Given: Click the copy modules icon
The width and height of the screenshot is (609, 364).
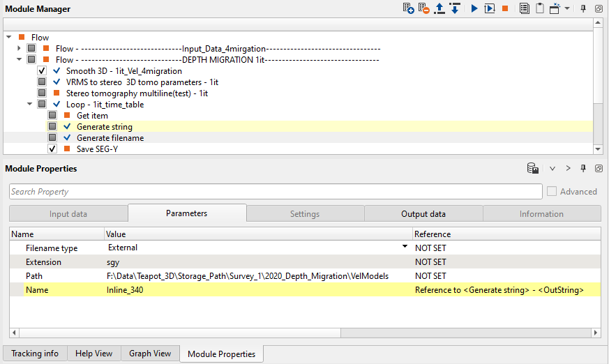Looking at the screenshot, I should (525, 8).
